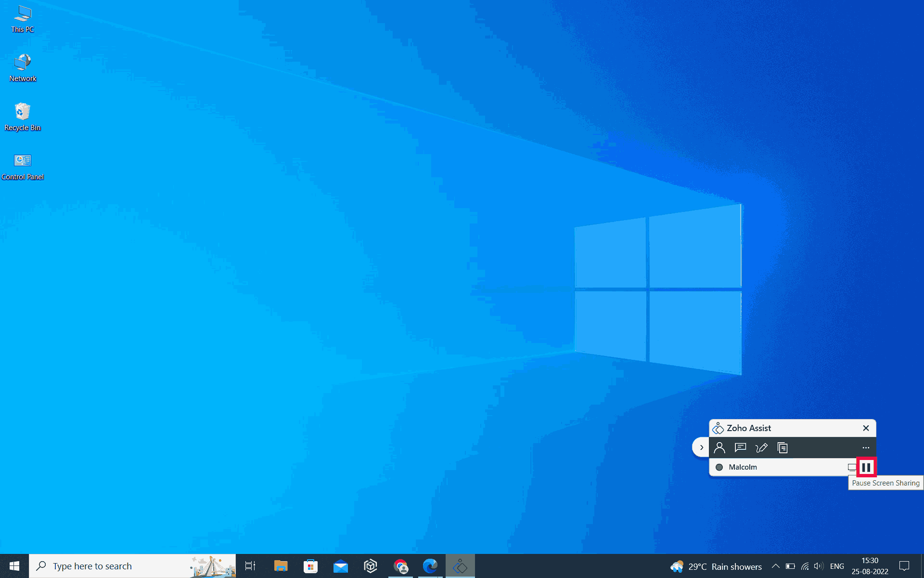
Task: Open the three-dots more options menu
Action: (866, 448)
